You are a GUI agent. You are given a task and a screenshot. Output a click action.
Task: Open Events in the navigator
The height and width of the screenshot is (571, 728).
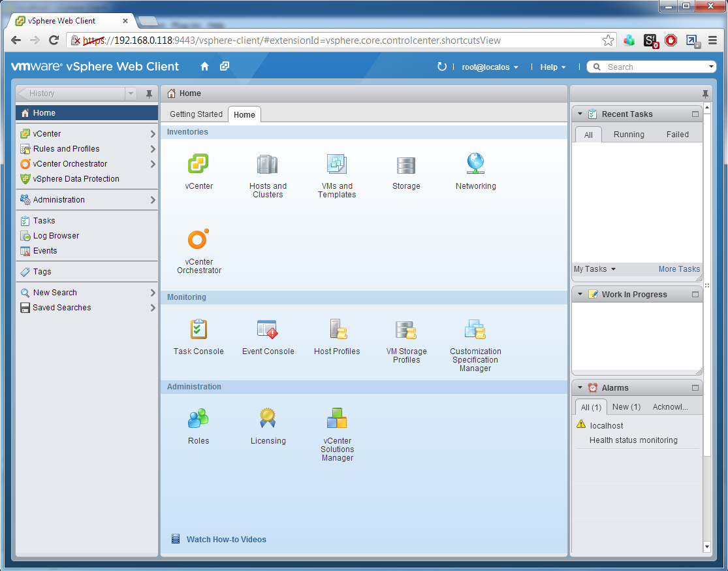coord(87,251)
